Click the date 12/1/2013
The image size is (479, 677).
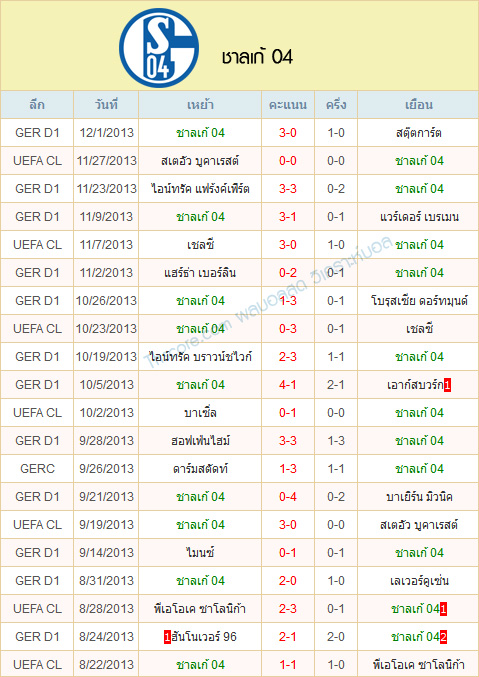pyautogui.click(x=106, y=133)
